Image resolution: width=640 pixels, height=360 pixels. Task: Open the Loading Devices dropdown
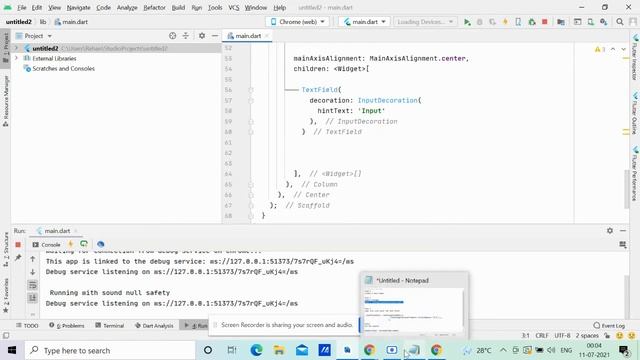(424, 22)
